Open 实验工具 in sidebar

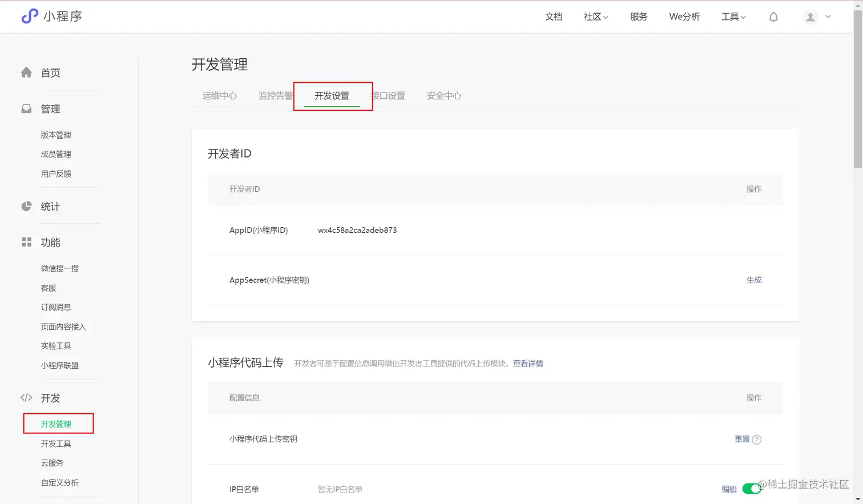(56, 346)
